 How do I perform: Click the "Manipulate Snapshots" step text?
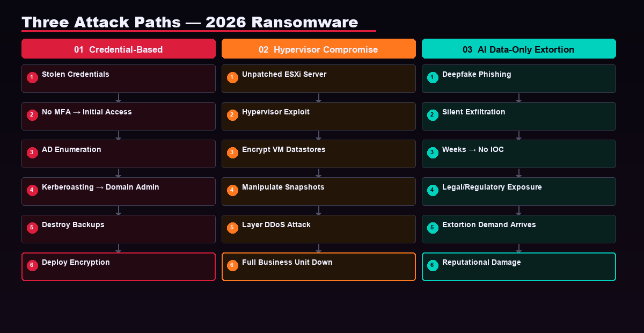[283, 187]
